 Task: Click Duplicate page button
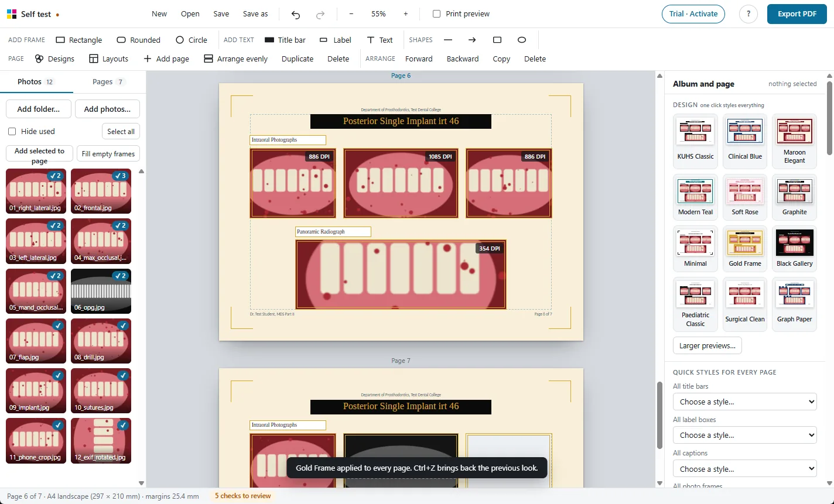click(298, 59)
